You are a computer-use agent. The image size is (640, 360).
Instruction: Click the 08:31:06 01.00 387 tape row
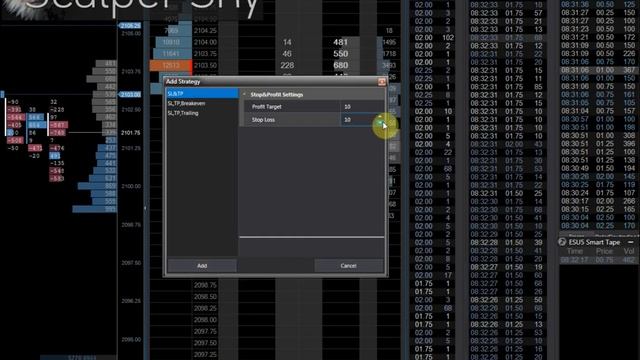(x=598, y=70)
